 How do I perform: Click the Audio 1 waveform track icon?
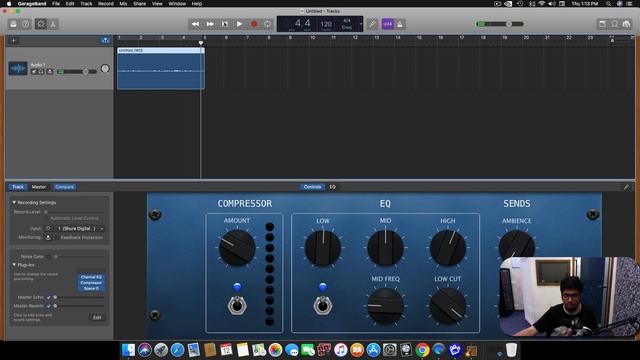tap(18, 69)
